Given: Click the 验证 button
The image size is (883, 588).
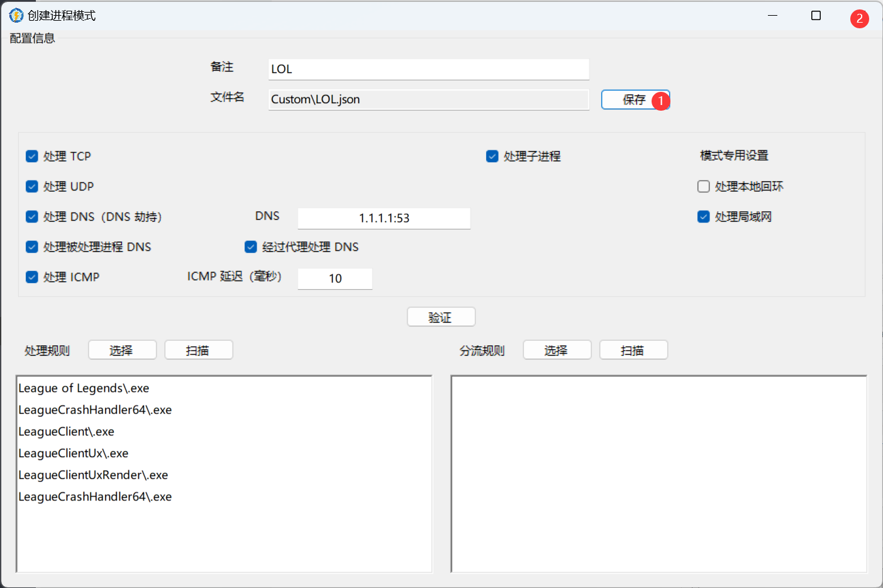Looking at the screenshot, I should [441, 318].
